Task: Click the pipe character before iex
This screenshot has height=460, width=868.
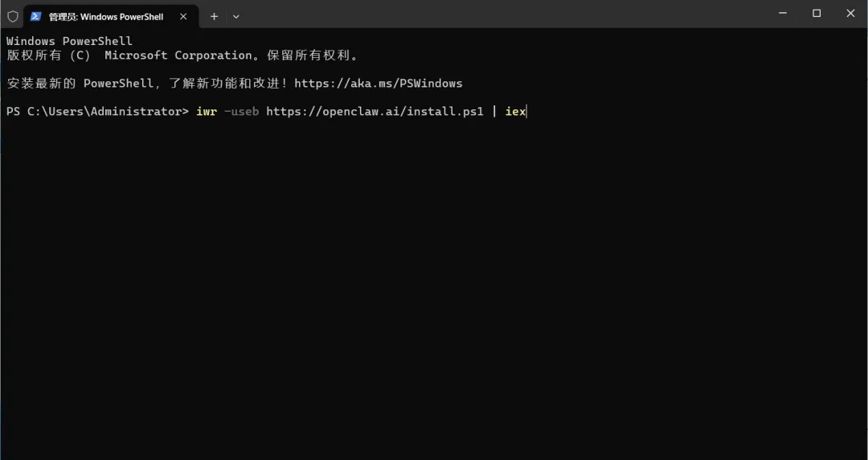Action: coord(494,111)
